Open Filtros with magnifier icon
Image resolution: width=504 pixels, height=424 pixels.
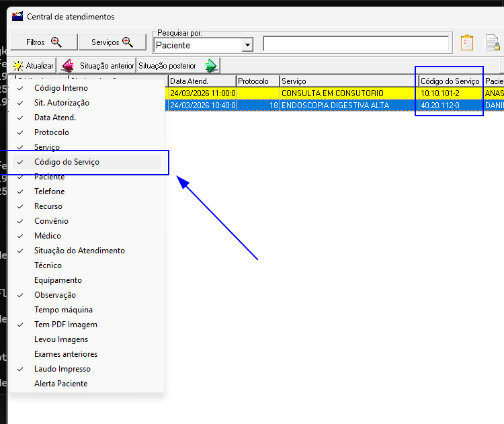click(43, 42)
